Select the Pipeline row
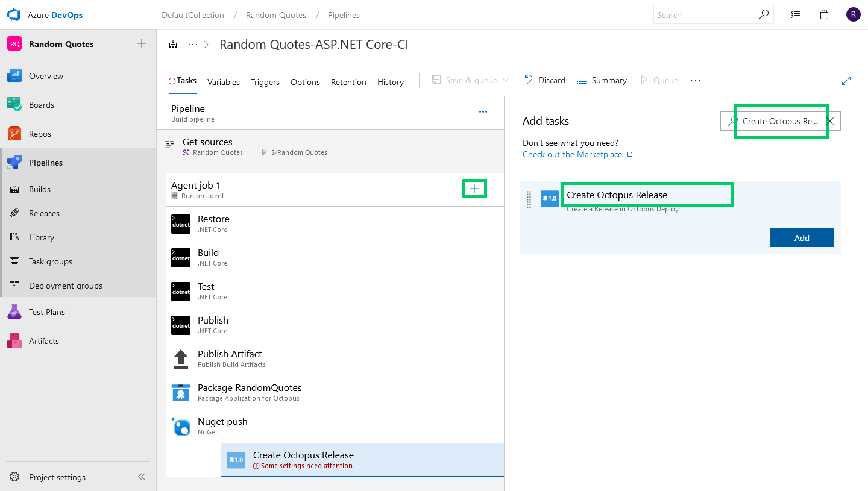 tap(330, 113)
